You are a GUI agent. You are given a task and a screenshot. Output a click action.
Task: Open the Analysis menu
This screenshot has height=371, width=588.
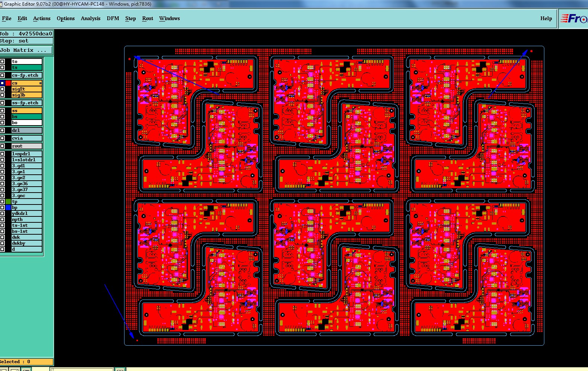(x=91, y=18)
